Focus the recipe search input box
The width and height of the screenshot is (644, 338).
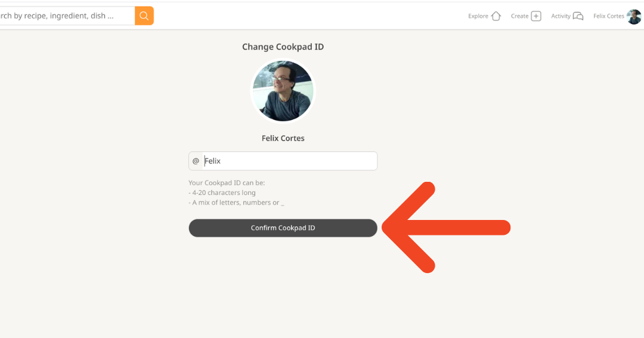(67, 15)
